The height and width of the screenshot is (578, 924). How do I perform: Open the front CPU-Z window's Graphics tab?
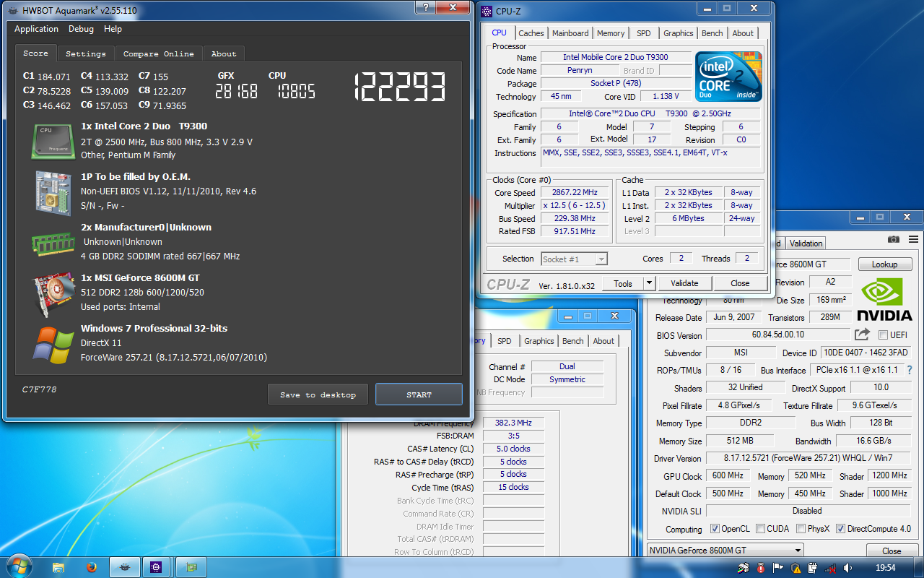pos(679,33)
